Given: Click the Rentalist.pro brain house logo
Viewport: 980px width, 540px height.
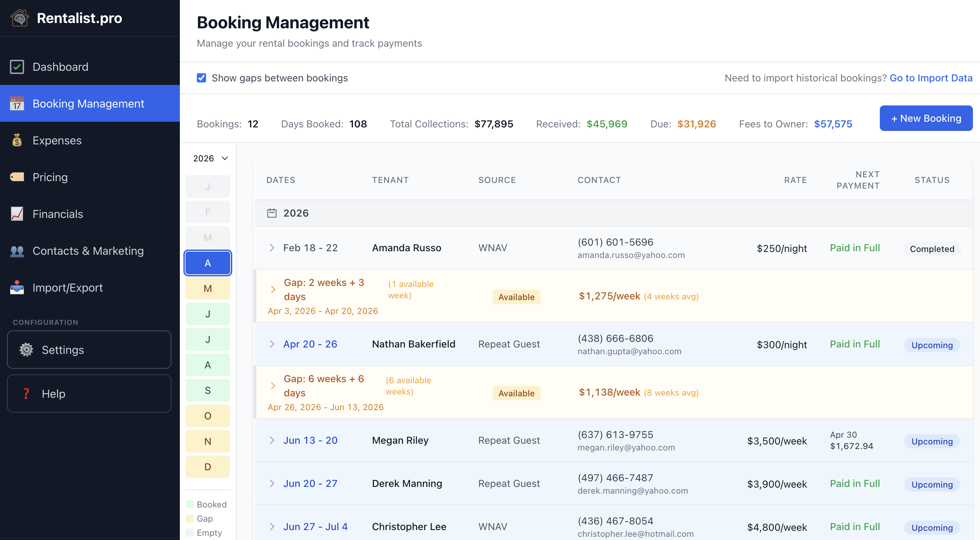Looking at the screenshot, I should click(20, 17).
